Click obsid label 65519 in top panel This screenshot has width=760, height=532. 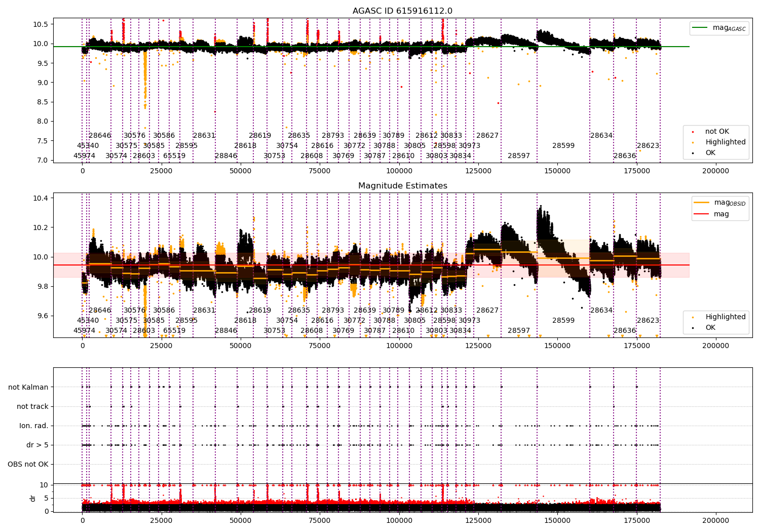(174, 156)
